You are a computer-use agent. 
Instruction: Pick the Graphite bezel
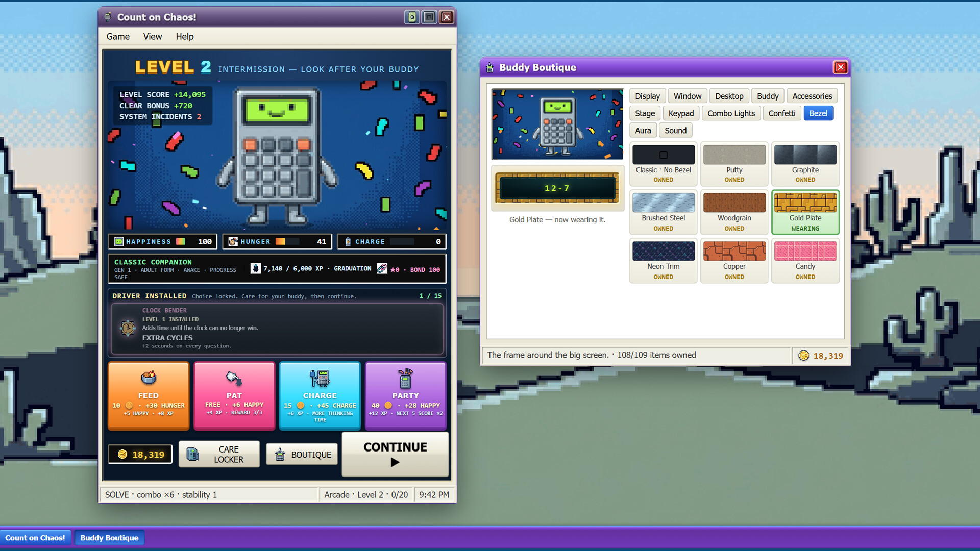805,164
